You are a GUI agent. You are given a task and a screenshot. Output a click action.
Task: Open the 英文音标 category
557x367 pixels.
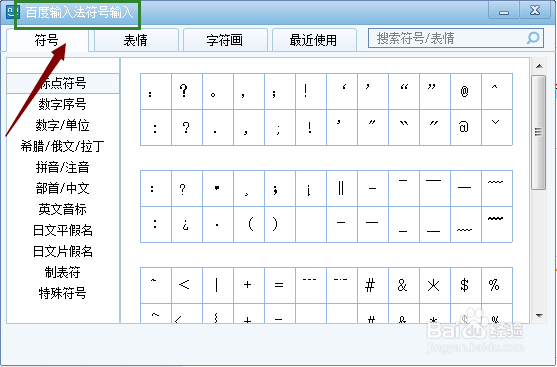click(x=63, y=209)
